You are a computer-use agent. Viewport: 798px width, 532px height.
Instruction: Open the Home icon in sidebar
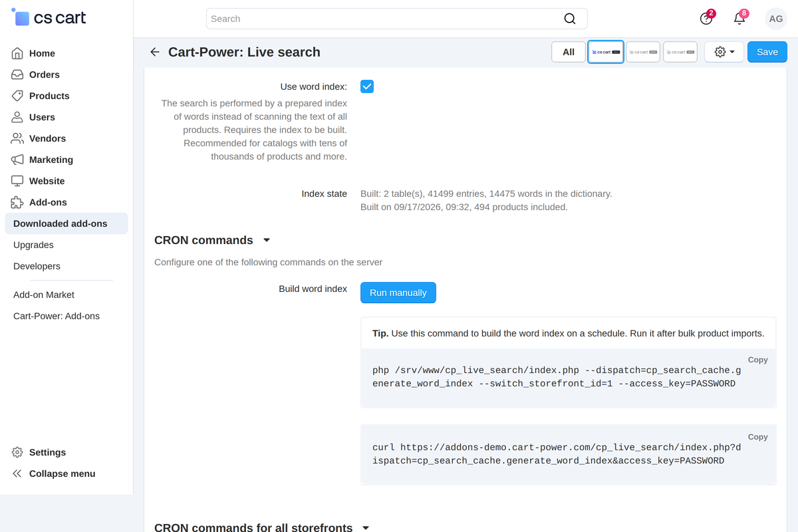(x=17, y=53)
